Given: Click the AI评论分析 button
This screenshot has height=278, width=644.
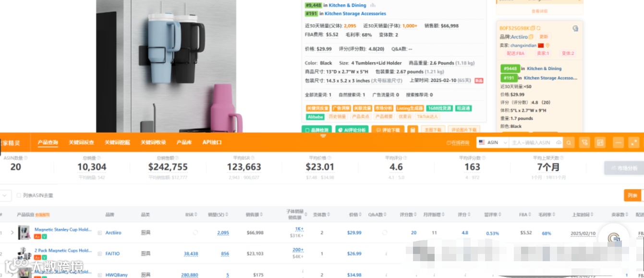Looking at the screenshot, I should tap(352, 130).
